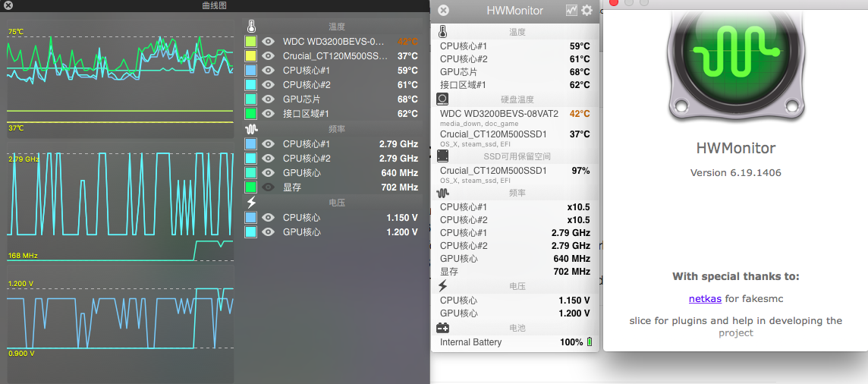Select CPU核心#1 59°C row in HWMonitor panel
868x384 pixels.
click(x=515, y=46)
